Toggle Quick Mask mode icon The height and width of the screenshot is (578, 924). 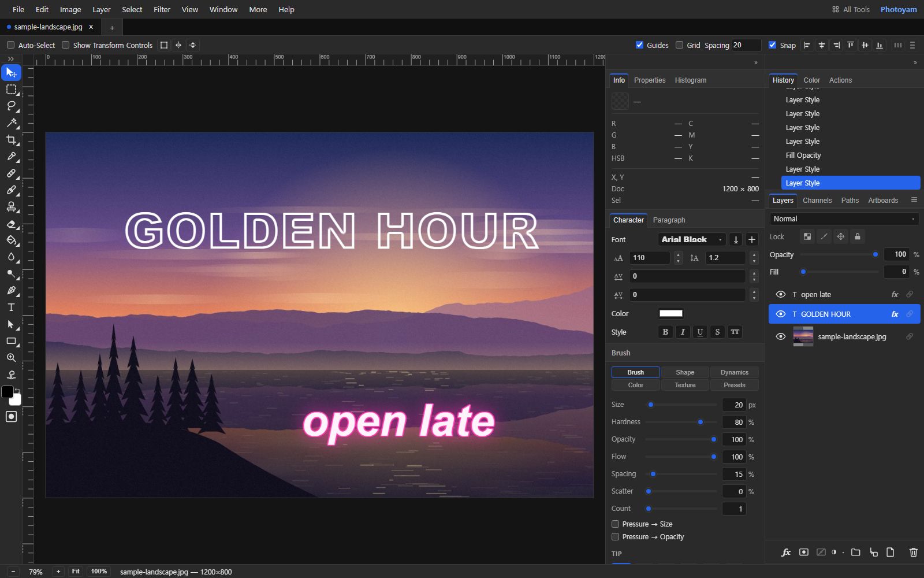pyautogui.click(x=11, y=416)
